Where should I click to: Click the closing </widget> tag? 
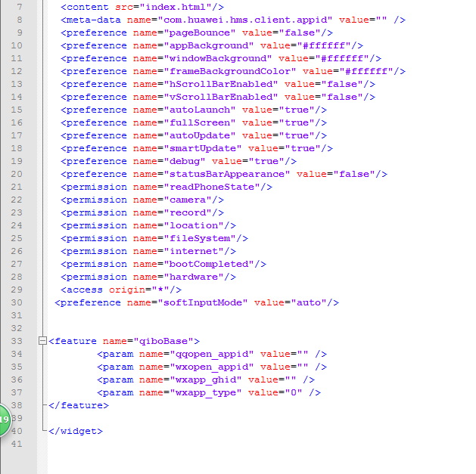pos(75,431)
